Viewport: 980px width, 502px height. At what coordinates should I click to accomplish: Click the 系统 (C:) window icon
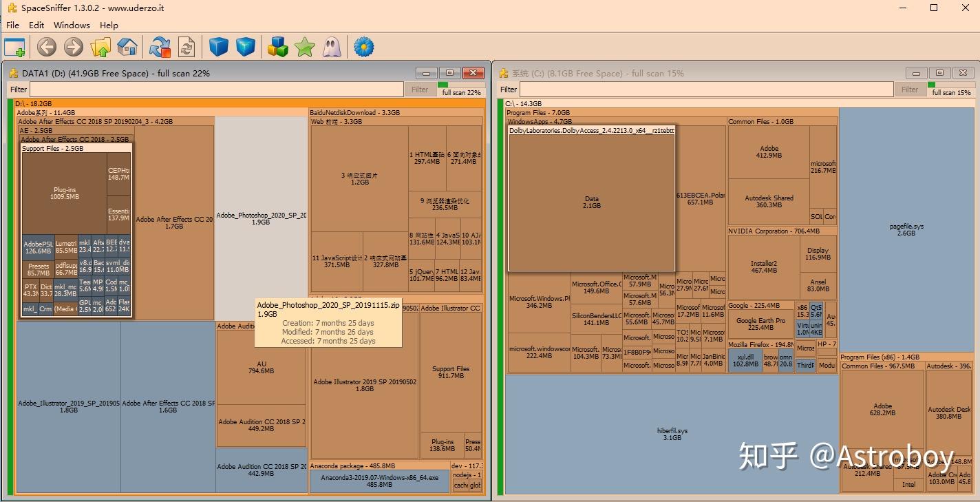(504, 73)
